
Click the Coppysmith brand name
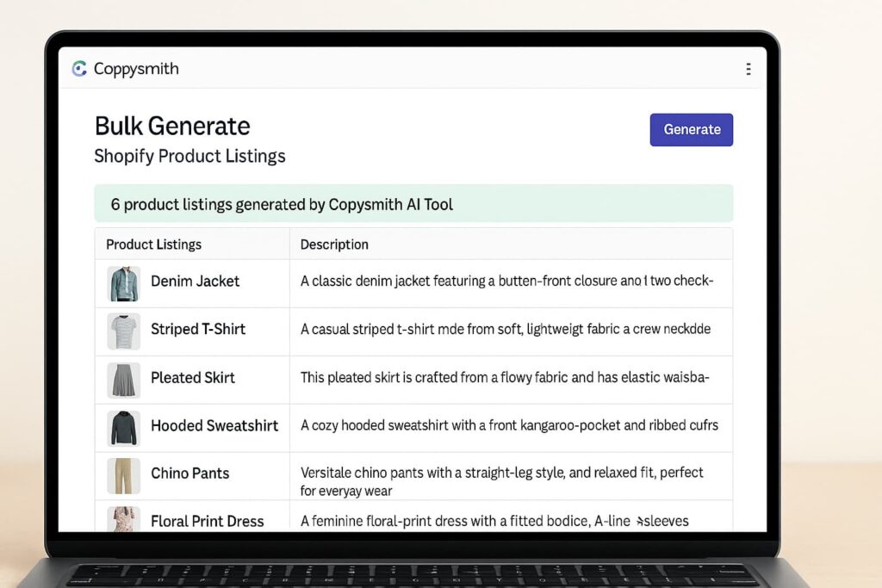136,69
